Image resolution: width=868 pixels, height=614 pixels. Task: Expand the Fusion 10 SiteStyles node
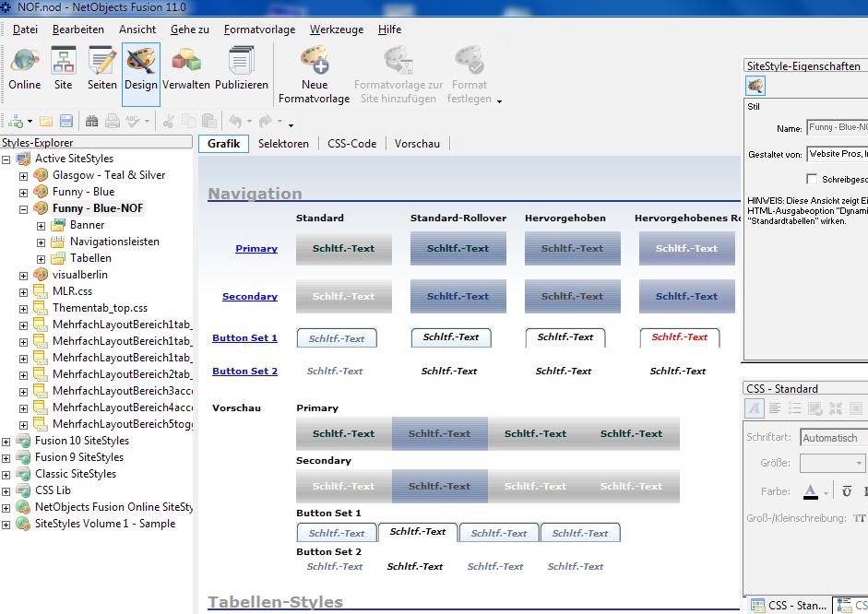coord(6,441)
